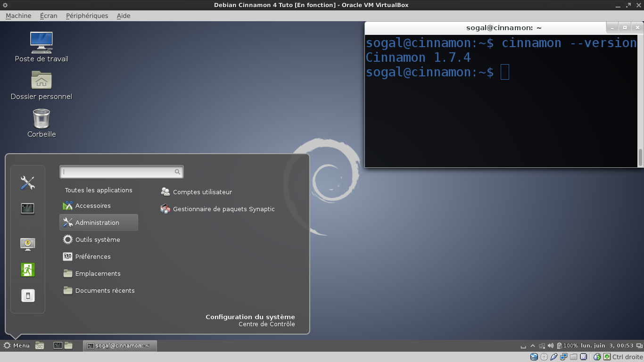Image resolution: width=644 pixels, height=362 pixels.
Task: Open the Machine menu in VirtualBox
Action: click(18, 16)
